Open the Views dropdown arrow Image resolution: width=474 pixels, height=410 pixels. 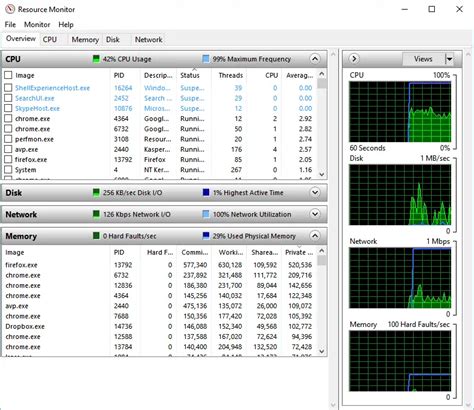449,59
